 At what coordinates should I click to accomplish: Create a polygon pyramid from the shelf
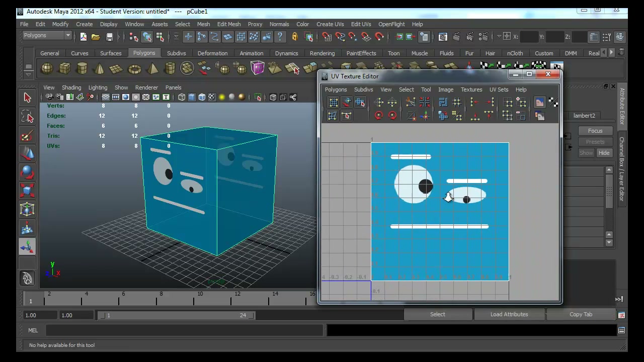click(x=152, y=68)
